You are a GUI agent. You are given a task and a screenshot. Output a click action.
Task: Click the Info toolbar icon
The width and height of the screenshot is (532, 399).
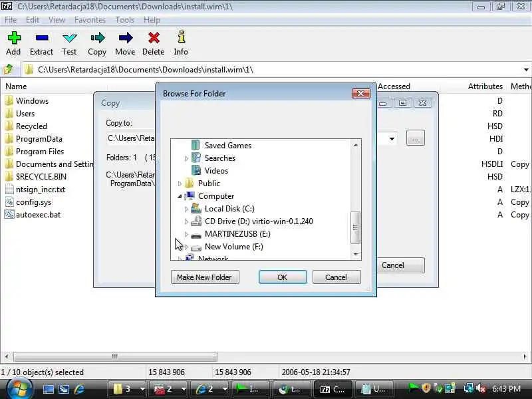(182, 37)
